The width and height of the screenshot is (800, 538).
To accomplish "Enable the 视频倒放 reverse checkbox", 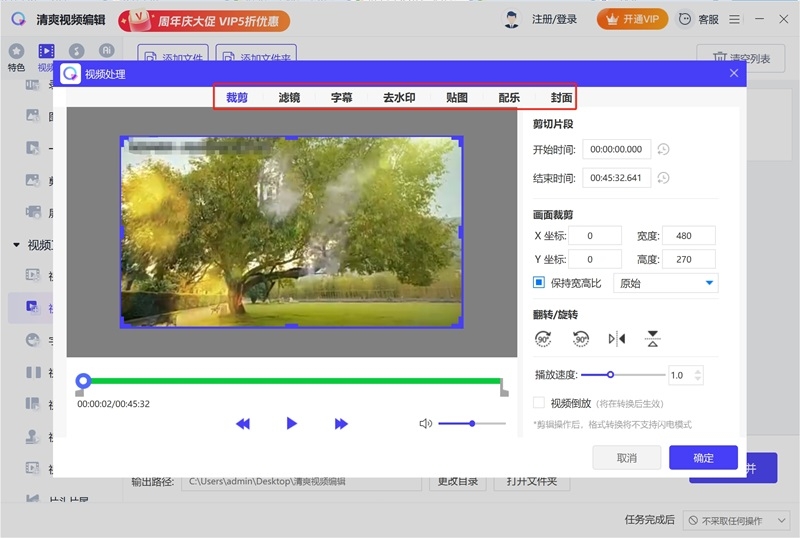I will [x=539, y=403].
